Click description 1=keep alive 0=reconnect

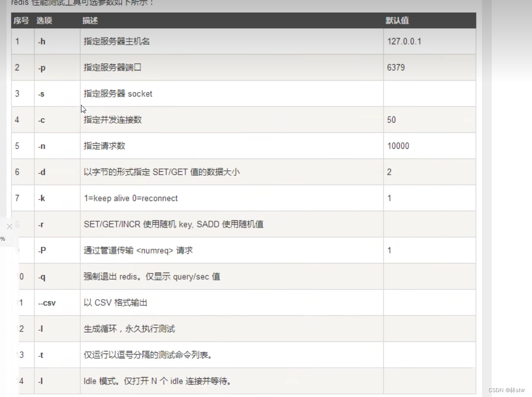pyautogui.click(x=131, y=198)
